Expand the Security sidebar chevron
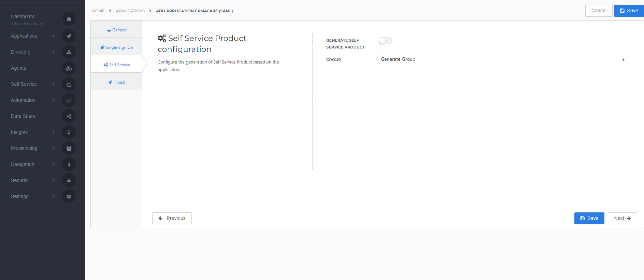The image size is (644, 280). pyautogui.click(x=54, y=180)
